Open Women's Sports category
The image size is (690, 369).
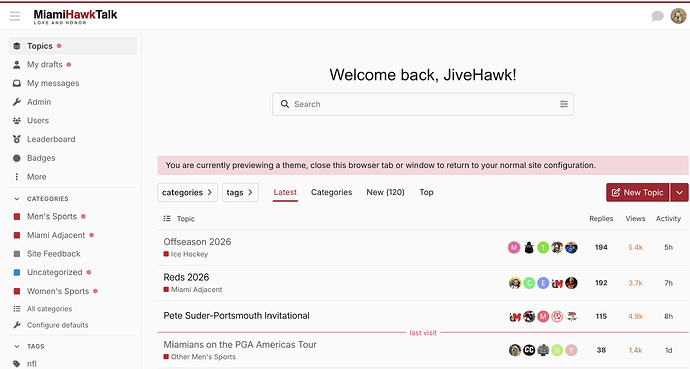tap(73, 291)
